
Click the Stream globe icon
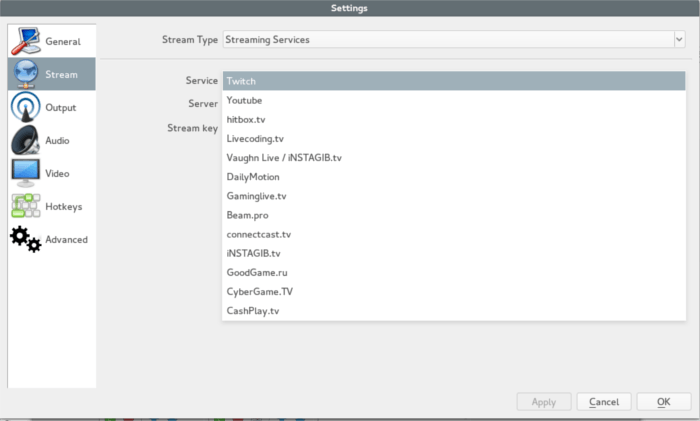(x=25, y=74)
